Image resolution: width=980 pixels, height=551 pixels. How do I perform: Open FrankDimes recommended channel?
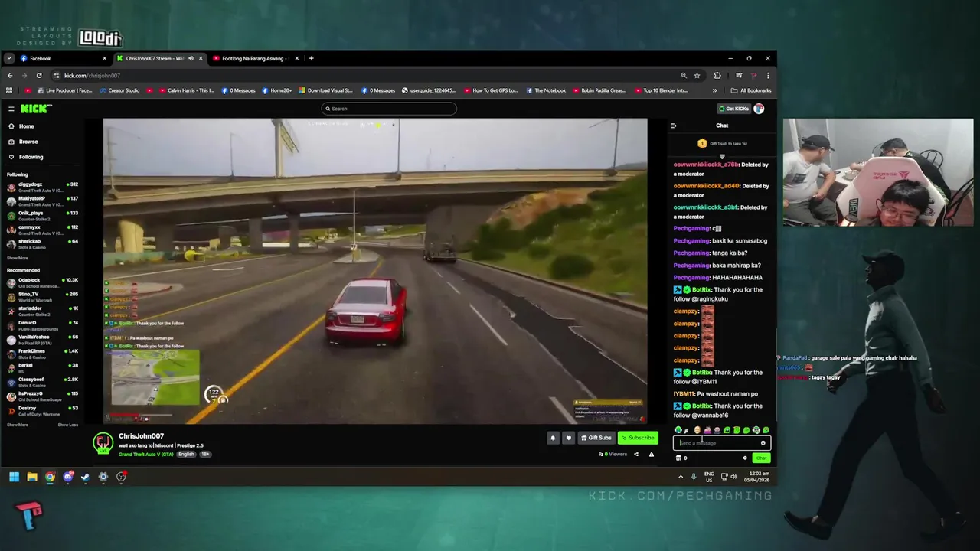(x=42, y=353)
